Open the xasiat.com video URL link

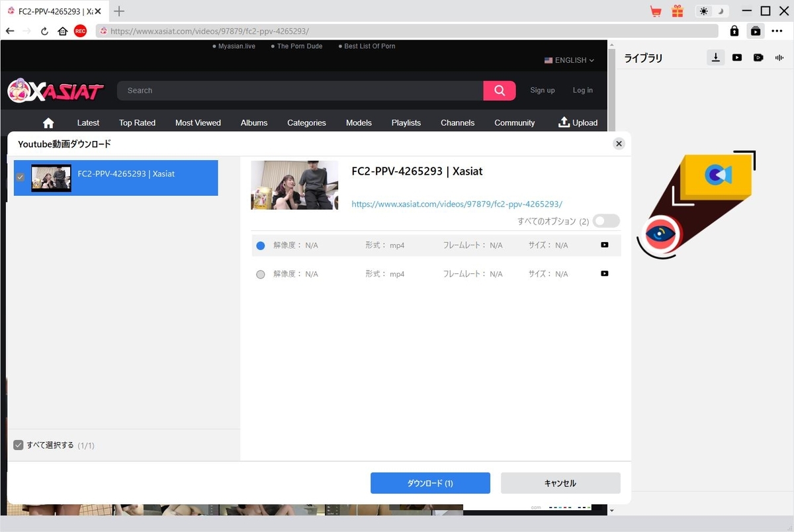[x=457, y=204]
